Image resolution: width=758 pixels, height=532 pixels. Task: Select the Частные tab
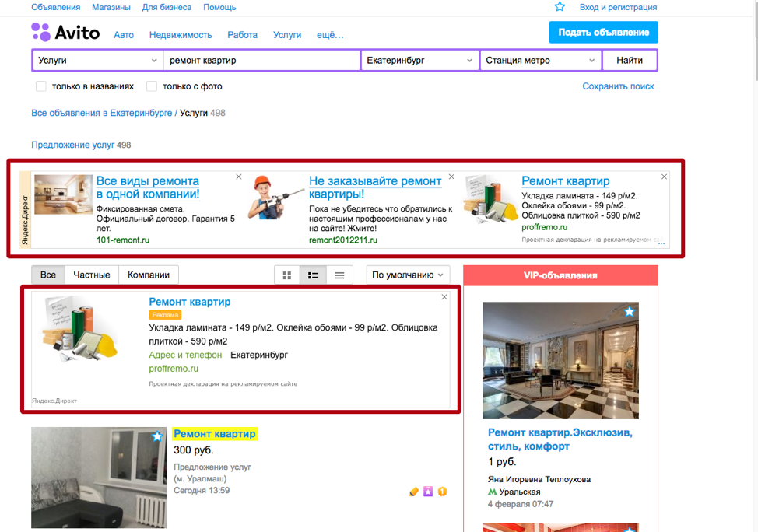point(92,275)
